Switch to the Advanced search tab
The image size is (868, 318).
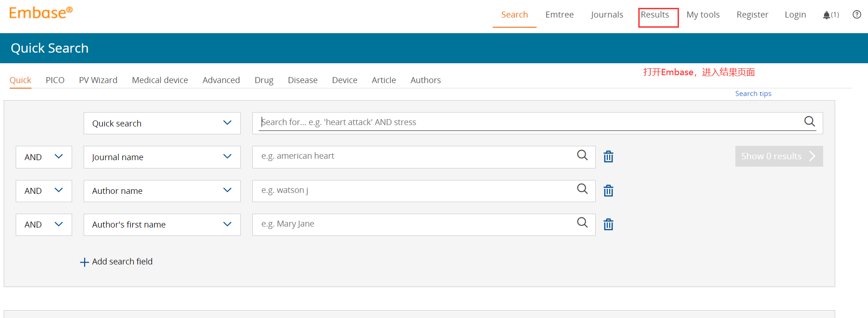tap(221, 80)
